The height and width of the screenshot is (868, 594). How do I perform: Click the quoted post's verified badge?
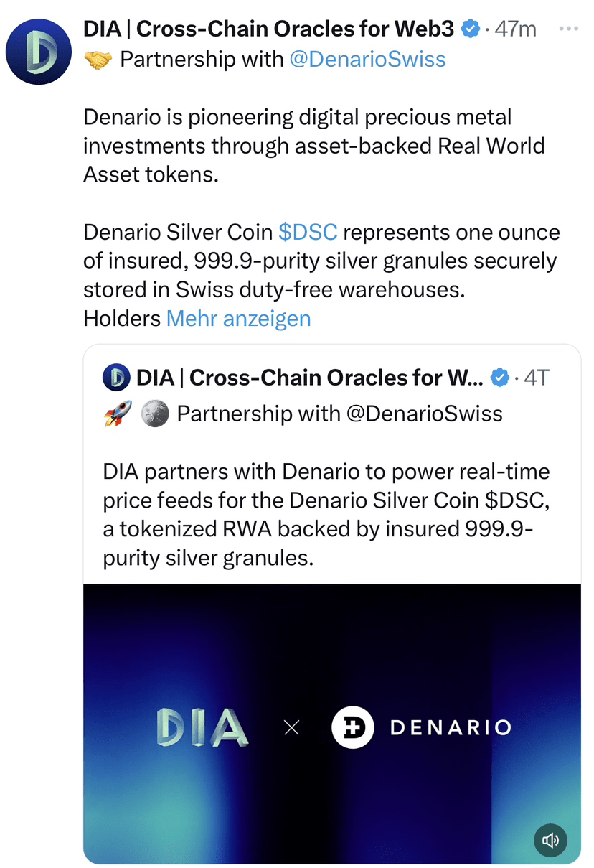click(499, 377)
